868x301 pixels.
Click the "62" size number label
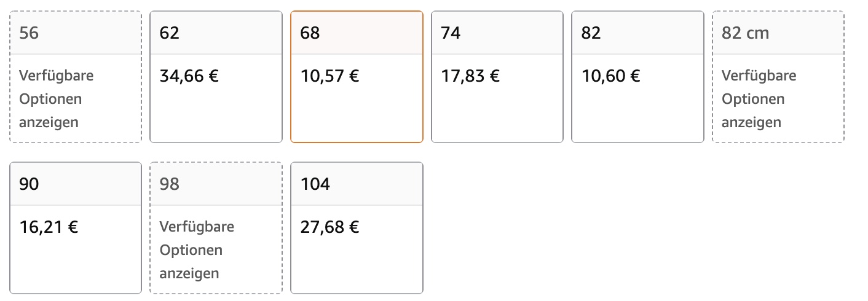pos(170,33)
